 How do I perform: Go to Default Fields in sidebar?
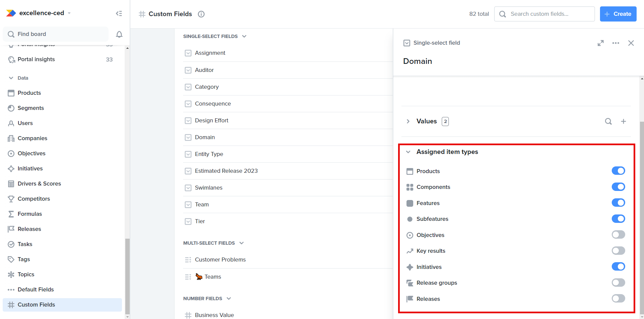[x=36, y=289]
